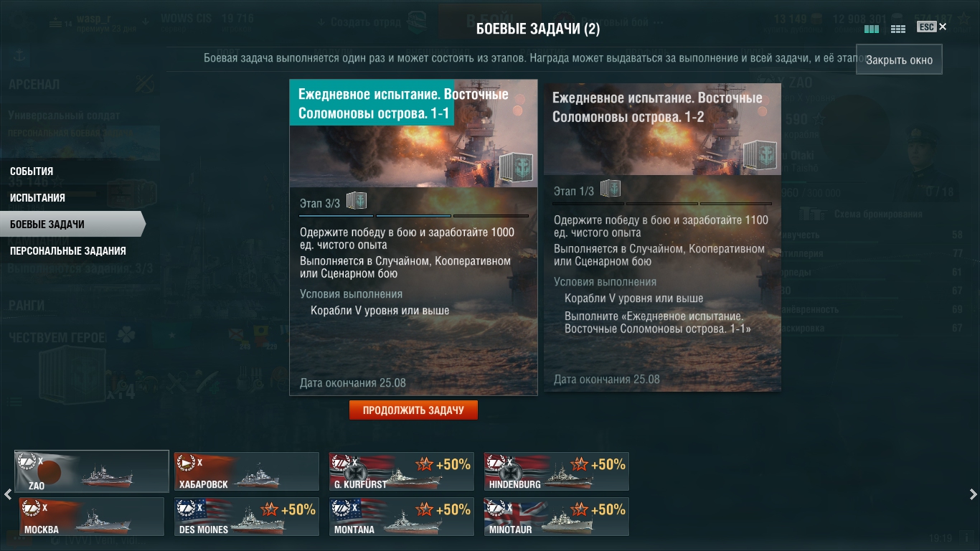The height and width of the screenshot is (551, 980).
Task: Select the Minotaur ship thumbnail
Action: pyautogui.click(x=557, y=517)
